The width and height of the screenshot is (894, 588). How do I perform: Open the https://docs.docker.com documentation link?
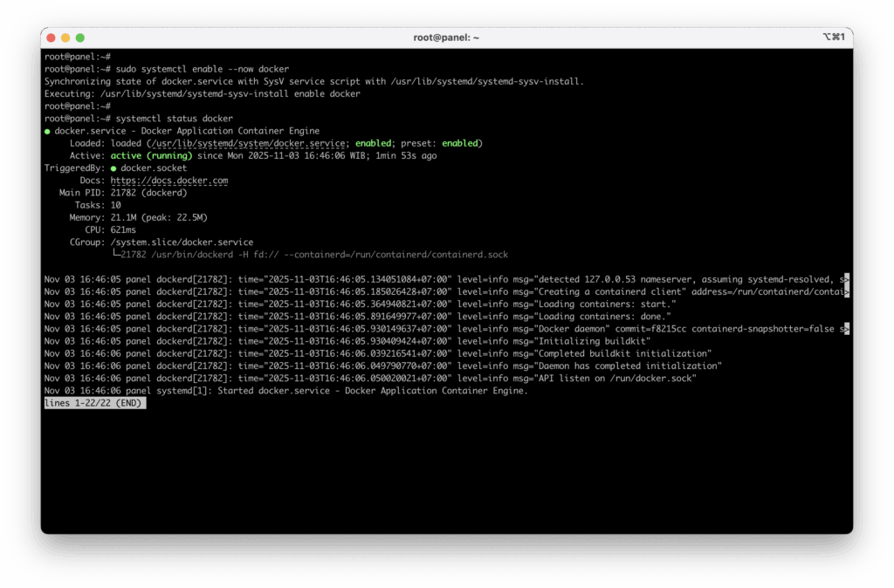[168, 181]
